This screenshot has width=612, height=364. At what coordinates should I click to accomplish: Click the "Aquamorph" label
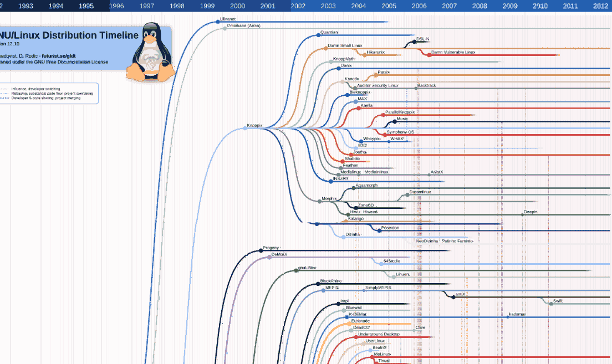click(366, 185)
